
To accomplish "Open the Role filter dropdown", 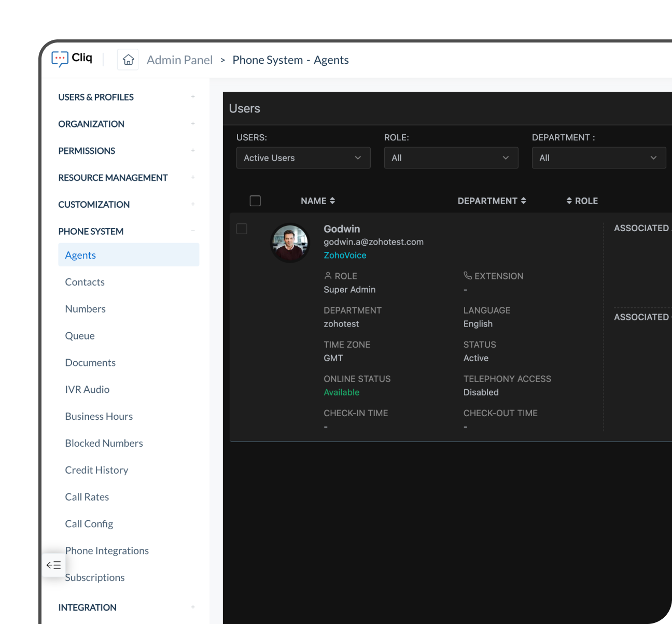I will point(451,158).
